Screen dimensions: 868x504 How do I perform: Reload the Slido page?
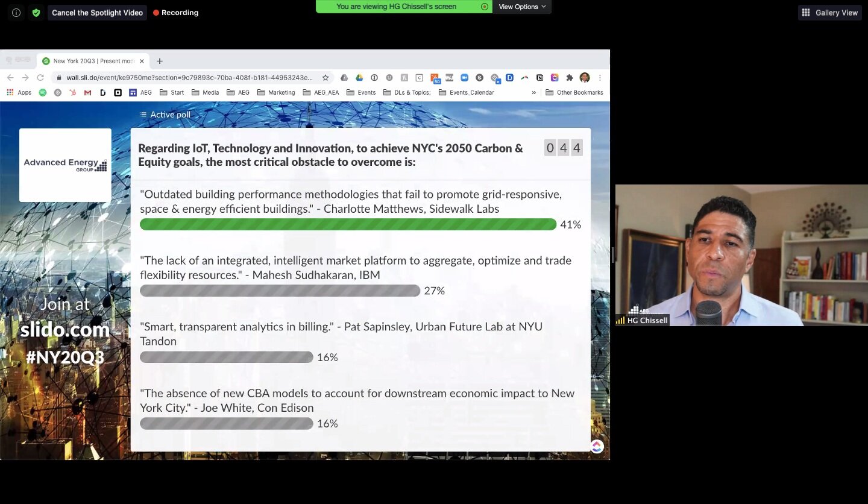(x=40, y=78)
